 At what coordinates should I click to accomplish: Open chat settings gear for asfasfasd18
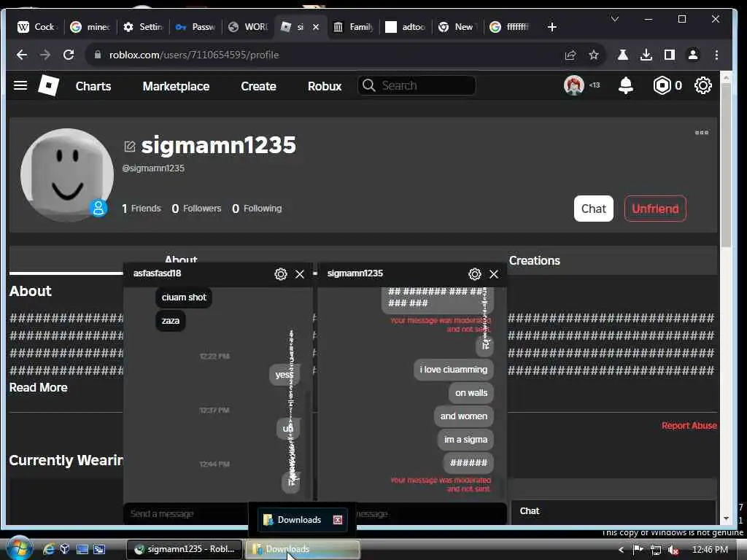pyautogui.click(x=281, y=274)
